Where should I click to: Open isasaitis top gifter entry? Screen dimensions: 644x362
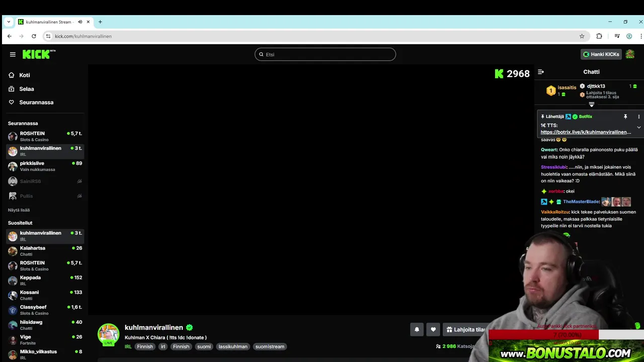pyautogui.click(x=561, y=90)
